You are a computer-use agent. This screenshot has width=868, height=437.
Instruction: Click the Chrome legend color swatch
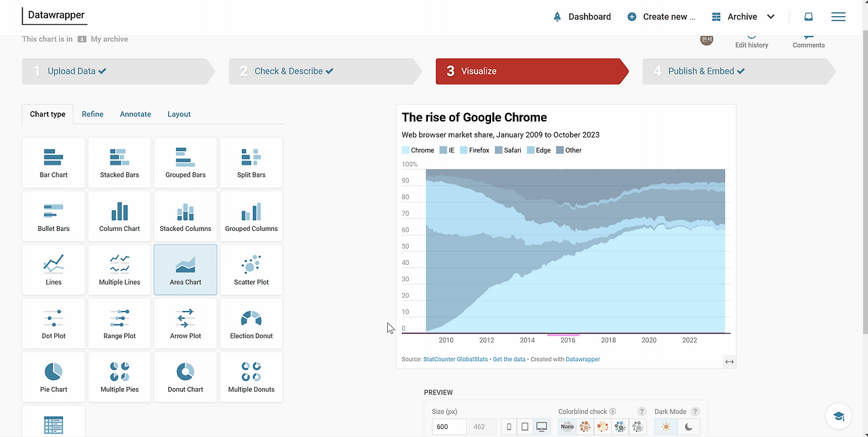[406, 150]
